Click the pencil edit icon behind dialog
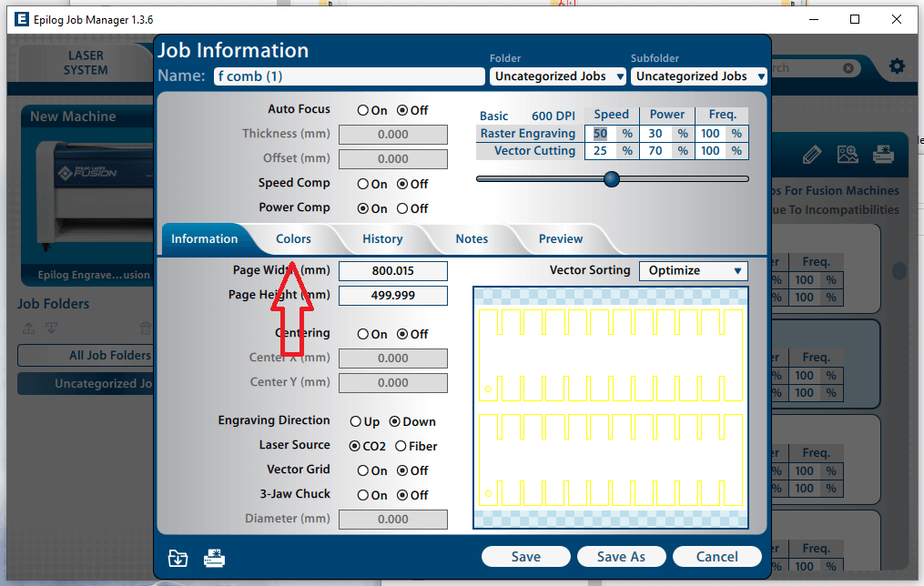Screen dimensions: 924x586 pos(811,155)
